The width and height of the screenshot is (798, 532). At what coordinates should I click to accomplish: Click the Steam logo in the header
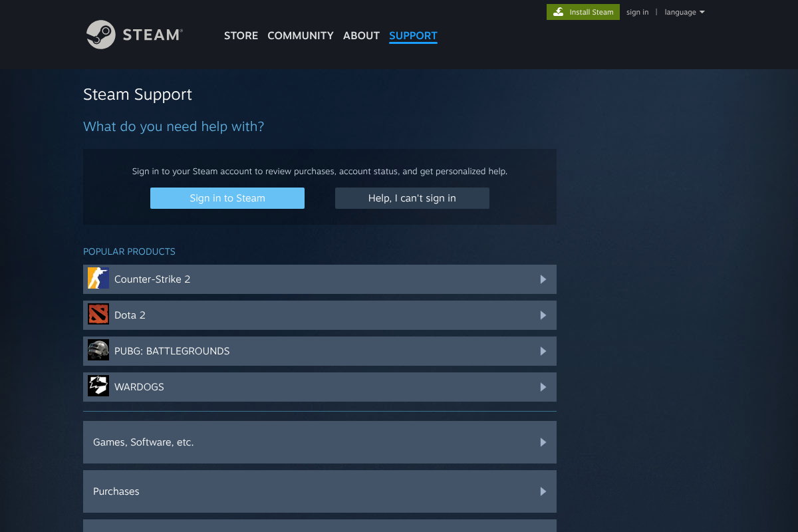tap(134, 35)
